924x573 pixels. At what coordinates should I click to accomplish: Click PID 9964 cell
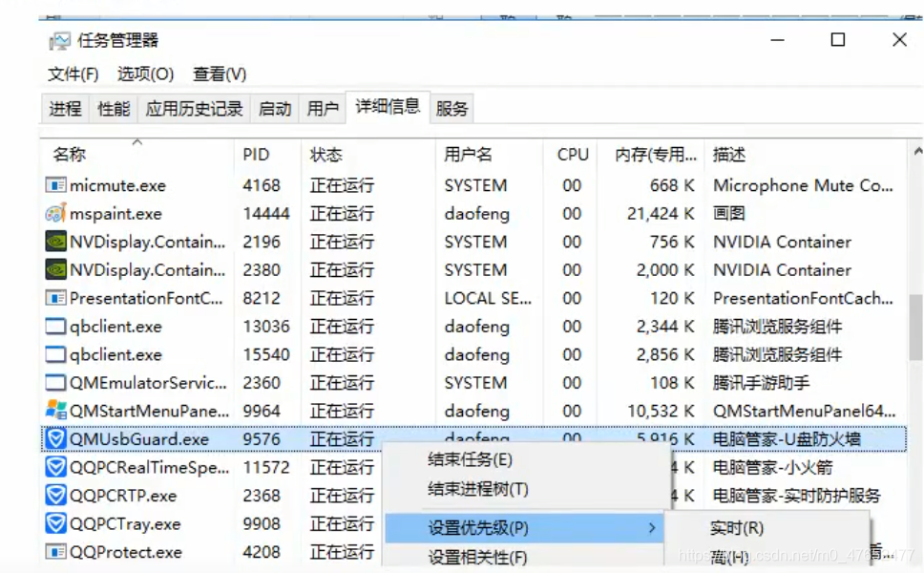(x=262, y=411)
